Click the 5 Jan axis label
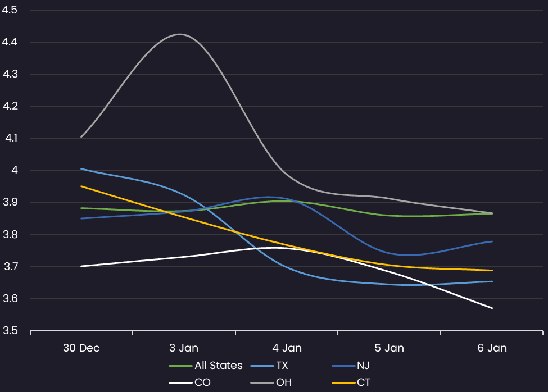The height and width of the screenshot is (392, 548). coord(390,348)
